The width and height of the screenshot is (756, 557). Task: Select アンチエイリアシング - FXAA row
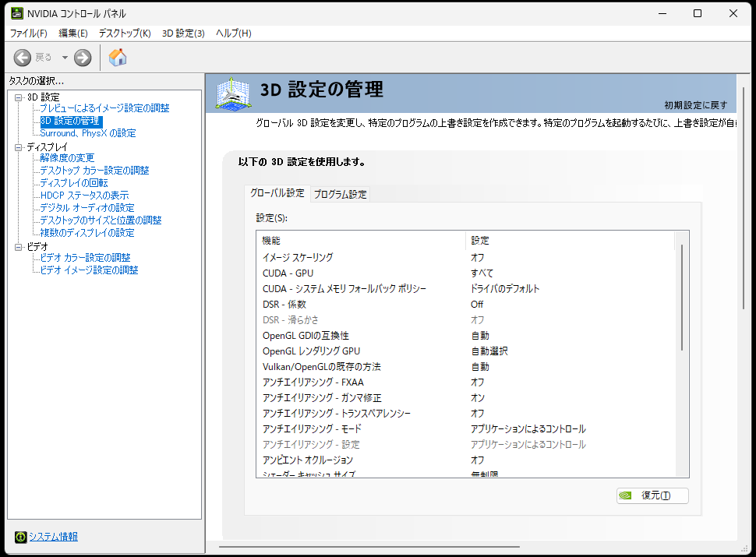click(465, 382)
